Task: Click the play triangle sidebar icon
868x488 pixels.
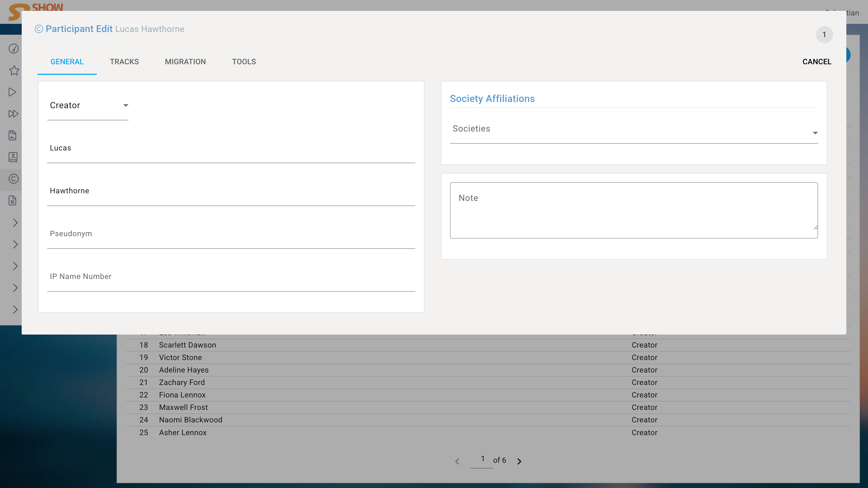Action: [12, 92]
